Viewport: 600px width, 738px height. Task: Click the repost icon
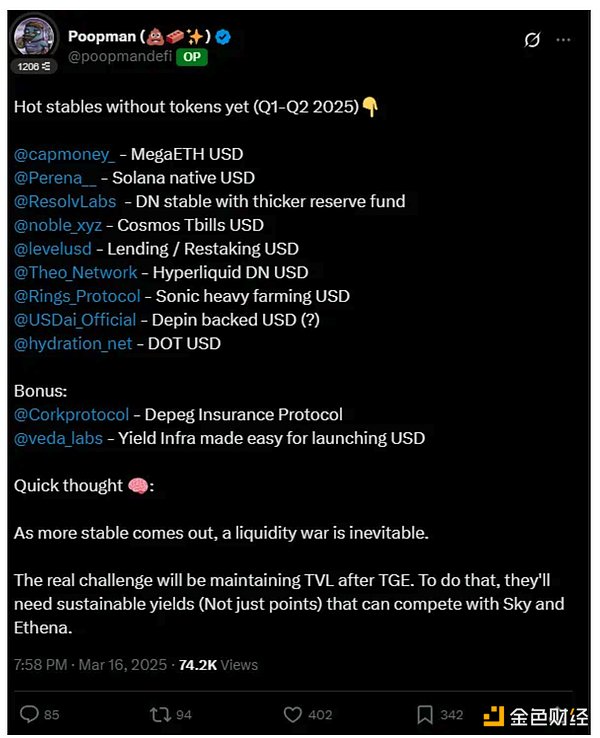coord(158,714)
